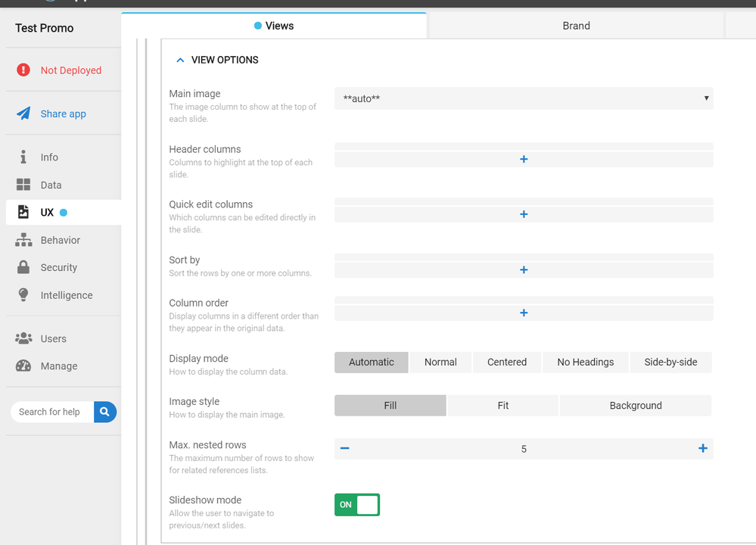Viewport: 756px width, 545px height.
Task: Click the blue search magnifier button
Action: coord(104,412)
